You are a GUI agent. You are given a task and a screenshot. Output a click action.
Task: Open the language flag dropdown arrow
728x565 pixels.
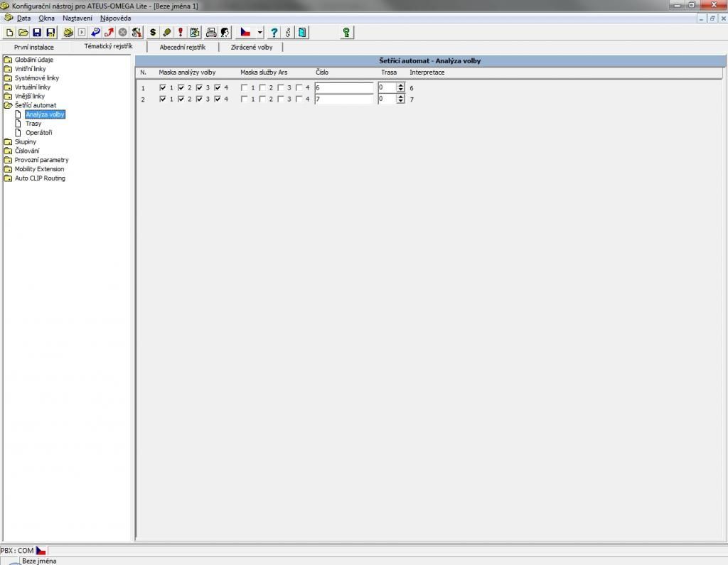pos(260,32)
